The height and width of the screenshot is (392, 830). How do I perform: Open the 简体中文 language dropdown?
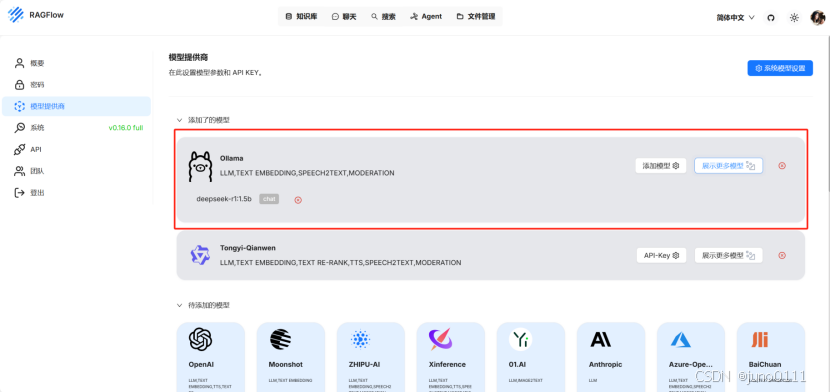point(735,17)
